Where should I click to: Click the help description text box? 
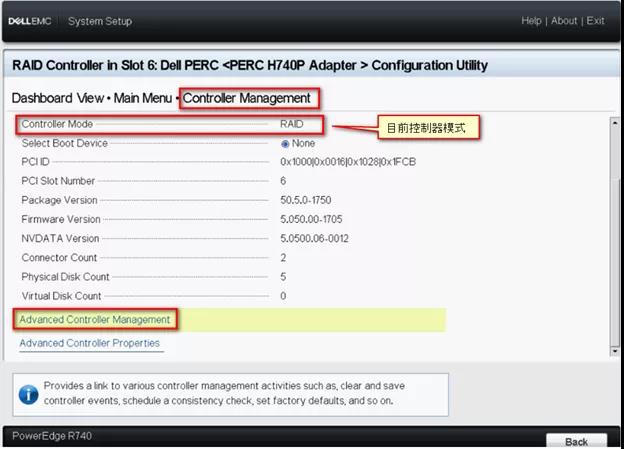pos(230,394)
